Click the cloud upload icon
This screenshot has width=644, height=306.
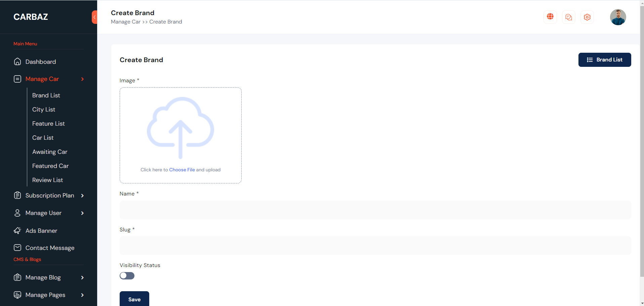tap(180, 128)
